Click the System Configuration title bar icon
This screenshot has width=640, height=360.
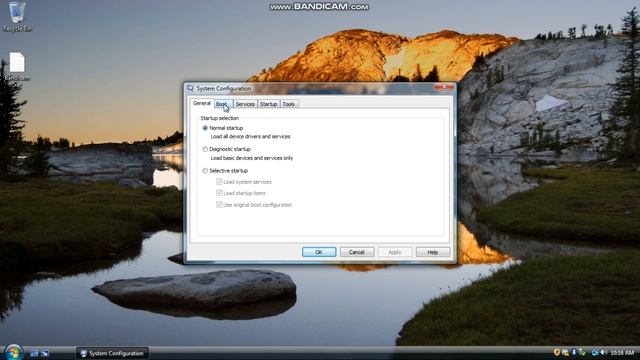[191, 88]
